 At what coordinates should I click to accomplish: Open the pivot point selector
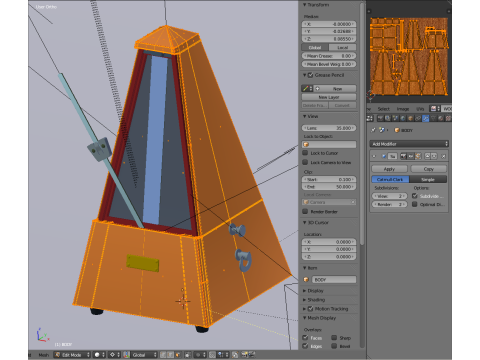point(114,355)
